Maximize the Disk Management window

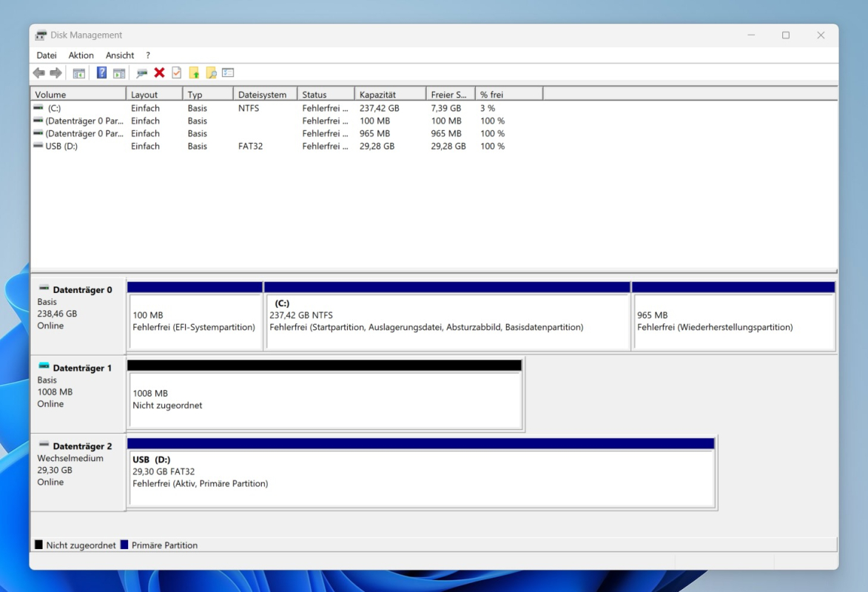pos(786,36)
